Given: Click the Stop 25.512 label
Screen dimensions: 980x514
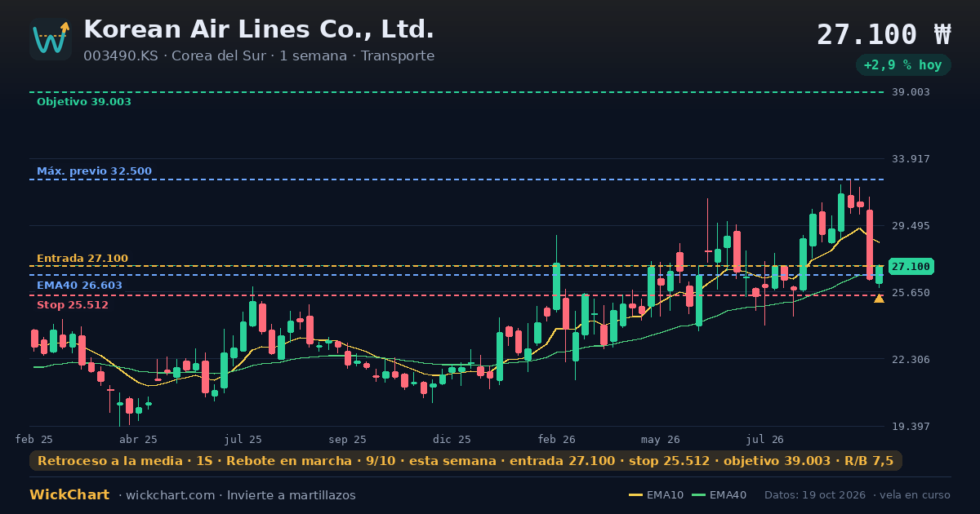Looking at the screenshot, I should point(73,305).
